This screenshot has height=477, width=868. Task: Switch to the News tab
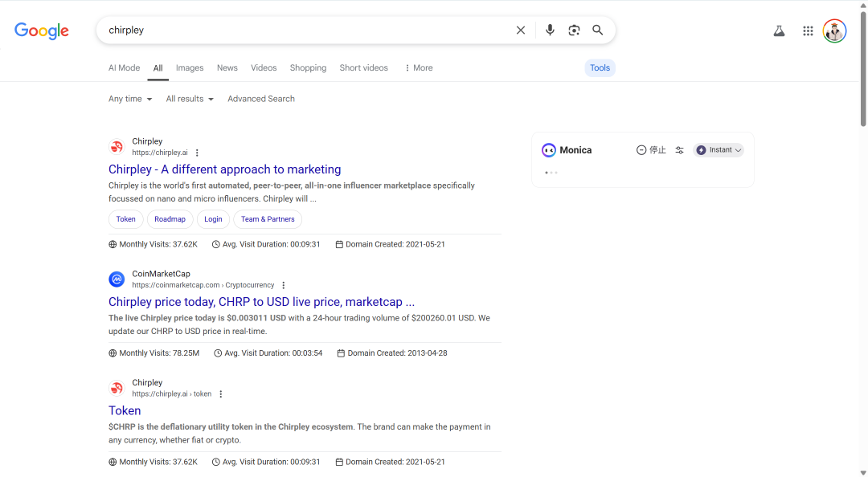(227, 68)
